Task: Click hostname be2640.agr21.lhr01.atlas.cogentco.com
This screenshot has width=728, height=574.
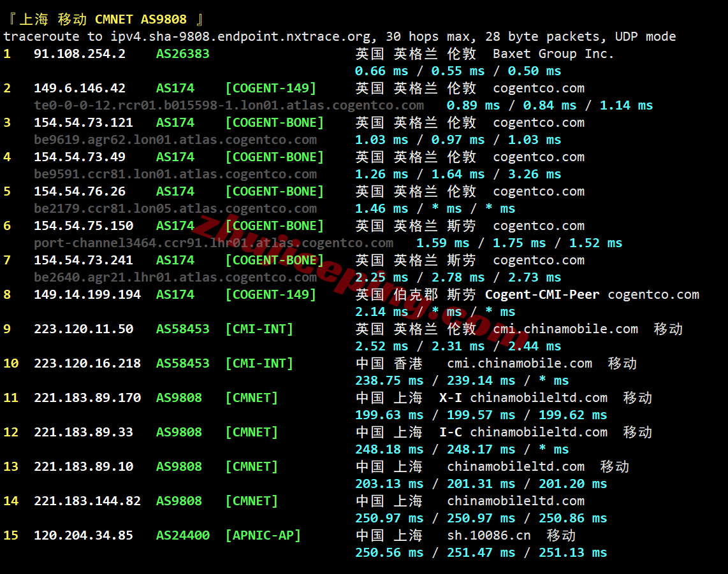Action: click(175, 277)
